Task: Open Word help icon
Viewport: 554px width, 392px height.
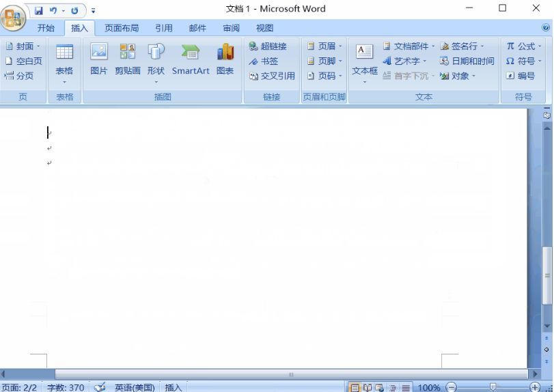Action: pos(546,27)
